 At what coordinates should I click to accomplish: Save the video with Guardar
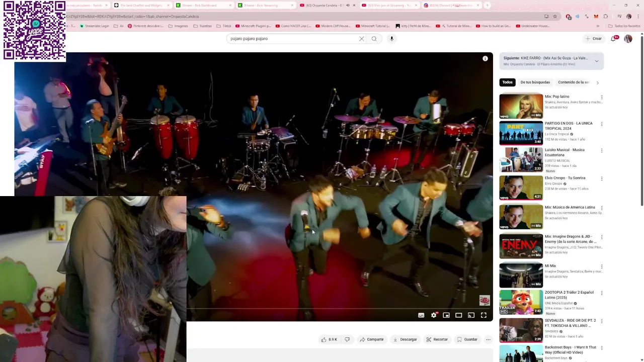pyautogui.click(x=467, y=339)
